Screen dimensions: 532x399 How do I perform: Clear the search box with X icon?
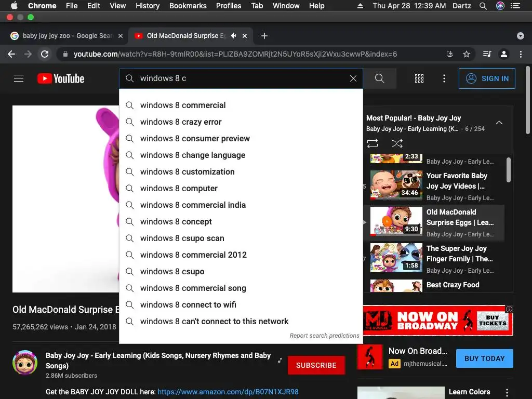353,78
